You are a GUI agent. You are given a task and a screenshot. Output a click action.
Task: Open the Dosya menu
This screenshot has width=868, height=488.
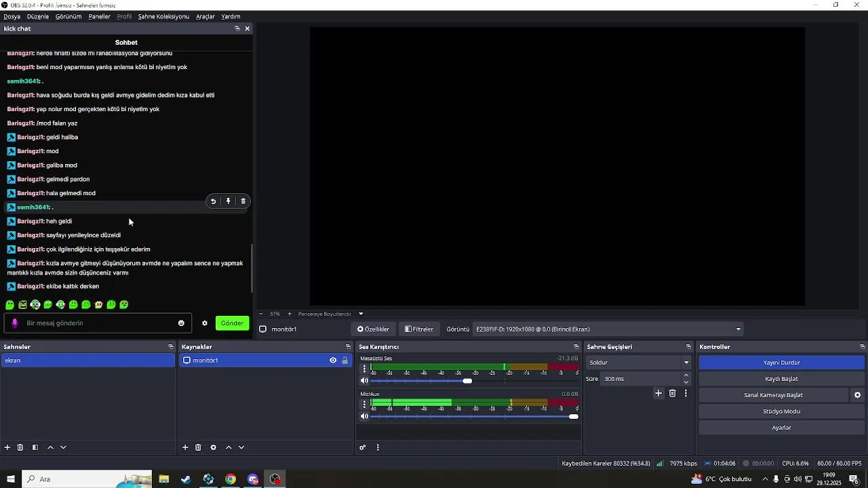[12, 16]
